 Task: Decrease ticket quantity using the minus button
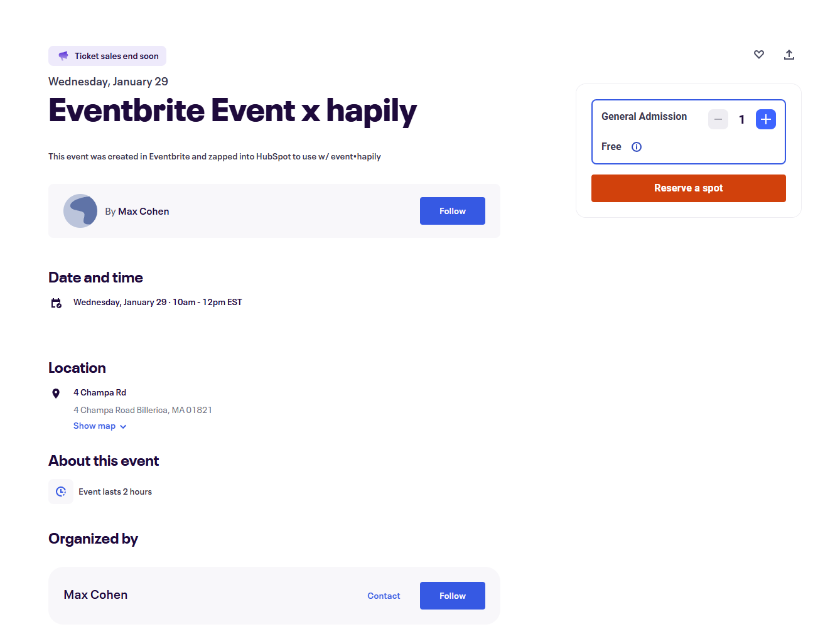pos(718,119)
